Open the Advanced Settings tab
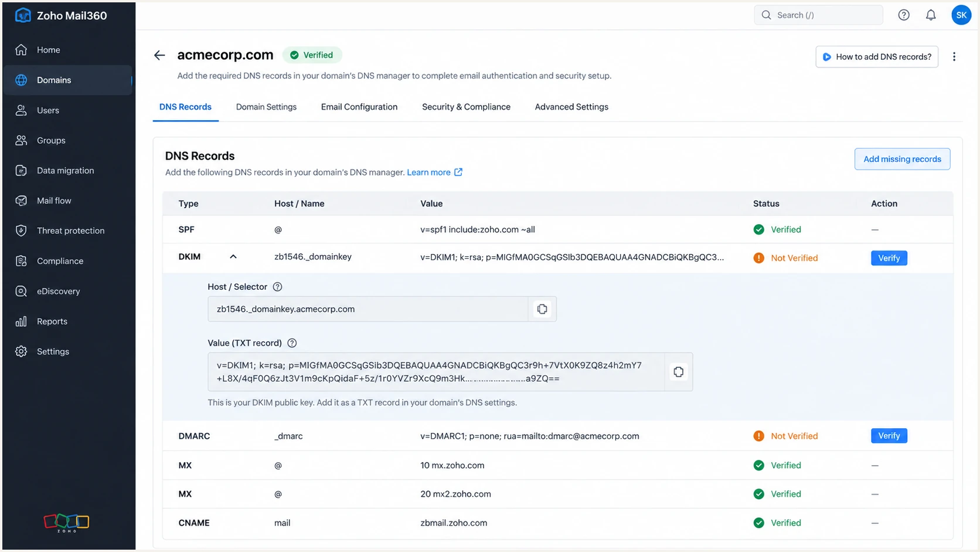Viewport: 980px width, 552px height. (571, 107)
